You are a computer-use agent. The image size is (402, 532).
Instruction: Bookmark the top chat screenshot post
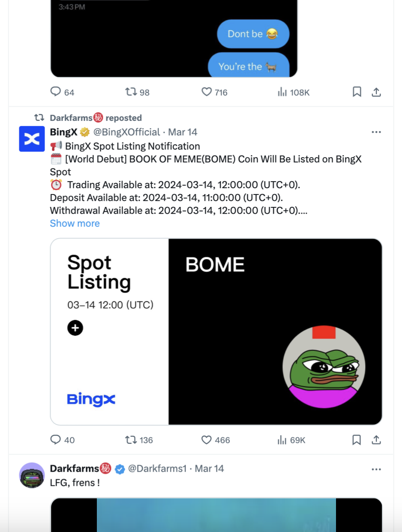coord(357,92)
